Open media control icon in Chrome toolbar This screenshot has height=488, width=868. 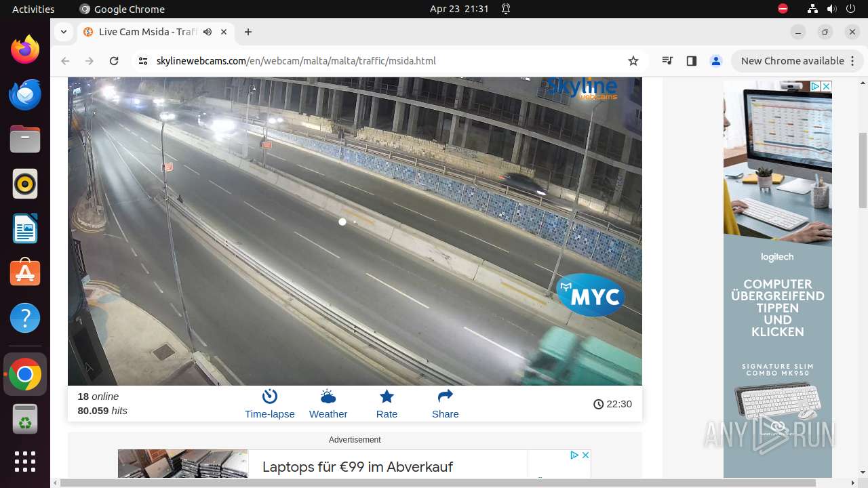(x=667, y=61)
